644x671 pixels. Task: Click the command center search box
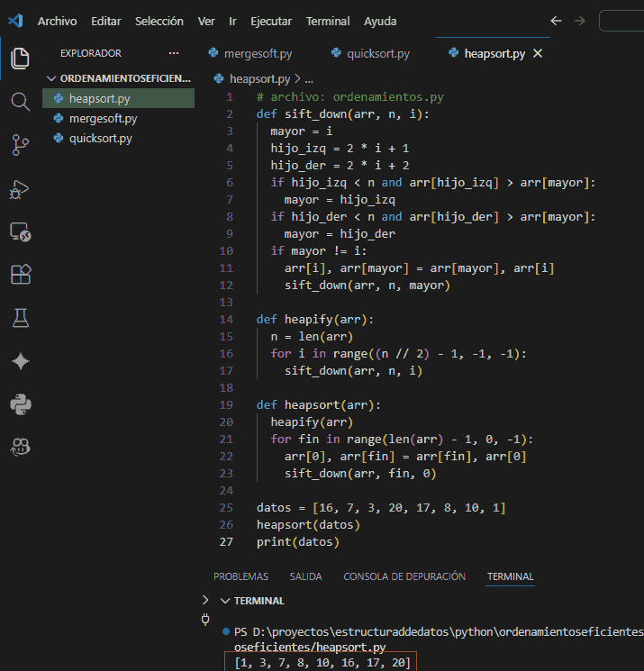(621, 21)
